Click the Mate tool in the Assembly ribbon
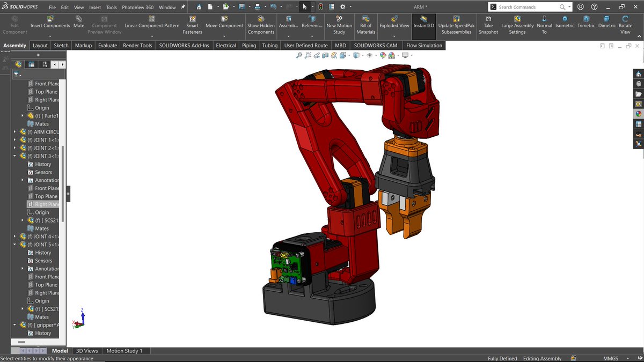644x362 pixels. (79, 22)
